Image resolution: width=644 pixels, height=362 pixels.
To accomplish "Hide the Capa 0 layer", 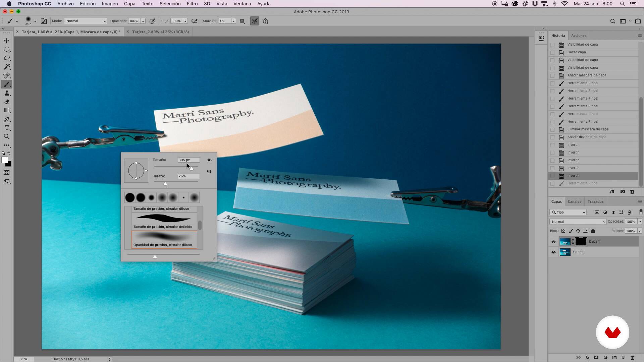I will point(553,252).
